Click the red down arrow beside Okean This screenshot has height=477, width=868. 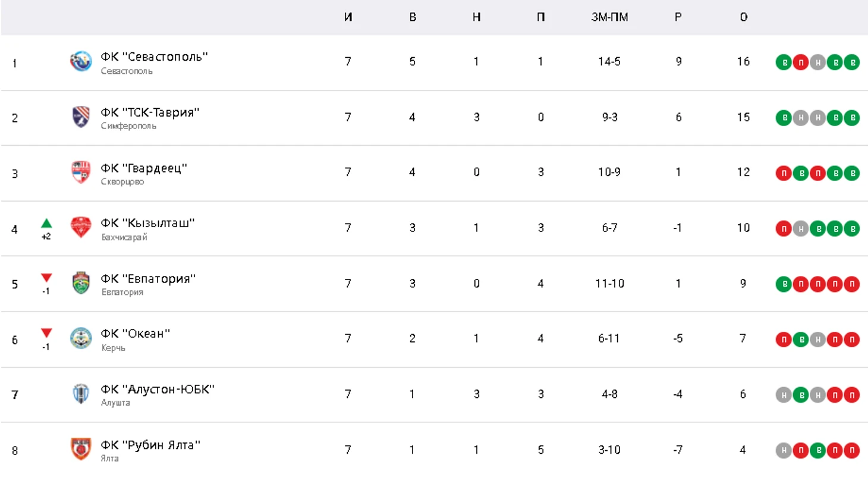pos(46,333)
